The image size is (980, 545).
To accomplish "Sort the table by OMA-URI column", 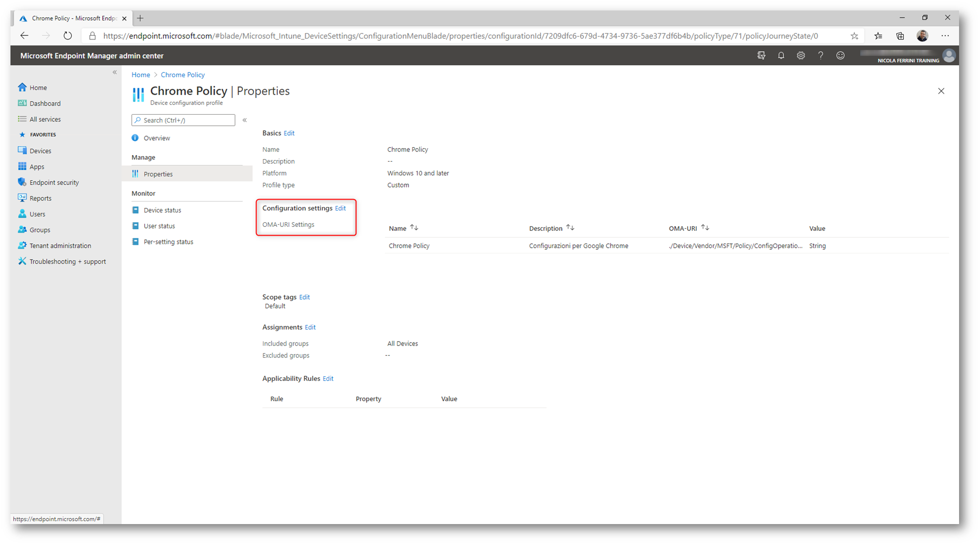I will [x=689, y=228].
